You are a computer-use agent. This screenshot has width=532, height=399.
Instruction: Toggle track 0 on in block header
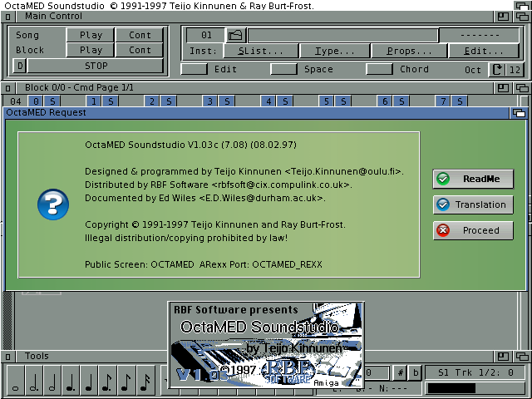[37, 101]
